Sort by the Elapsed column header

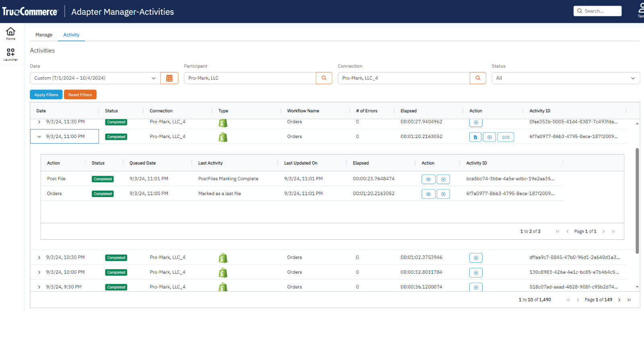pos(409,111)
